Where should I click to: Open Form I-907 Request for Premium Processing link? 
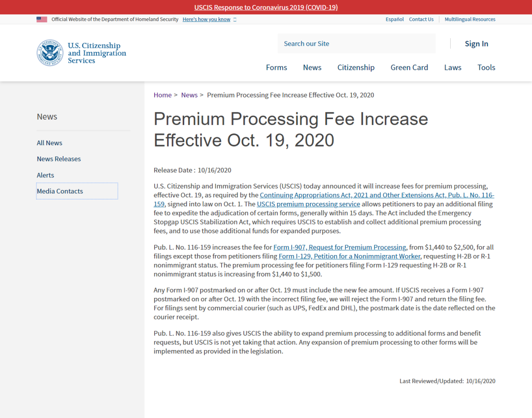(339, 247)
